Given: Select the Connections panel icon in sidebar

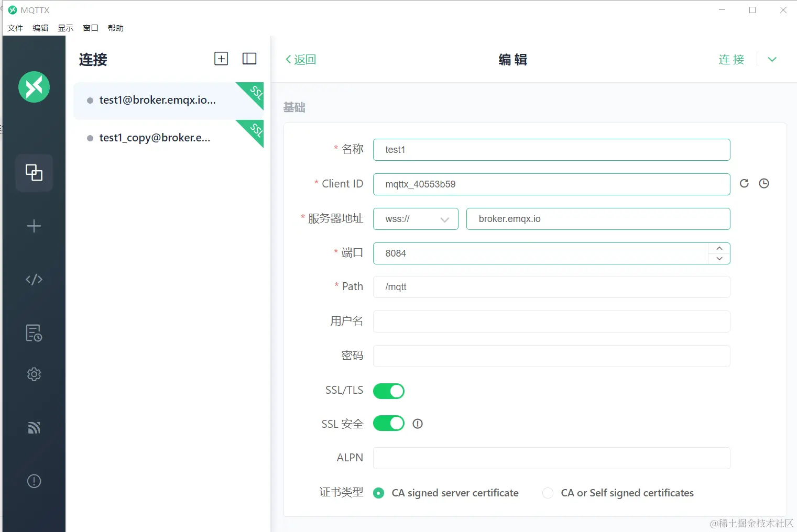Looking at the screenshot, I should pos(34,173).
